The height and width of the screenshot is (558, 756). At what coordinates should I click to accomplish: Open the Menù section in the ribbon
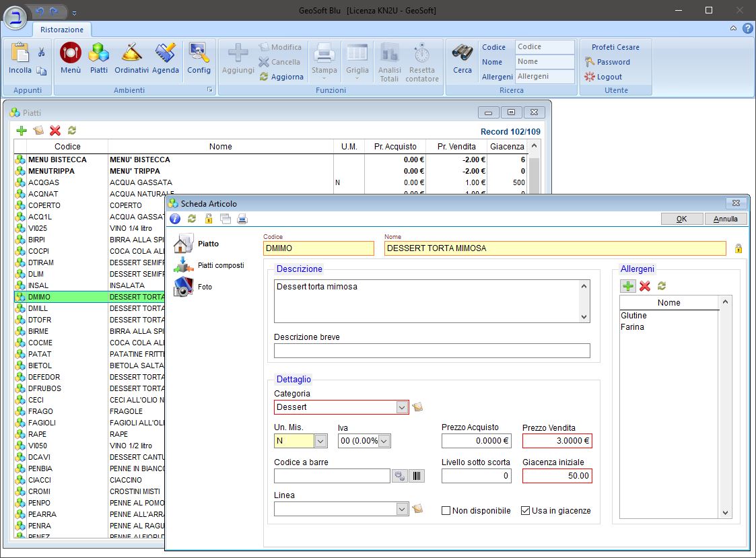pos(71,58)
